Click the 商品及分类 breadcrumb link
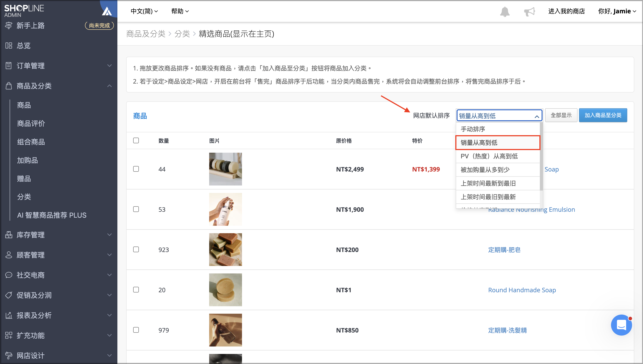This screenshot has height=364, width=643. coord(146,34)
